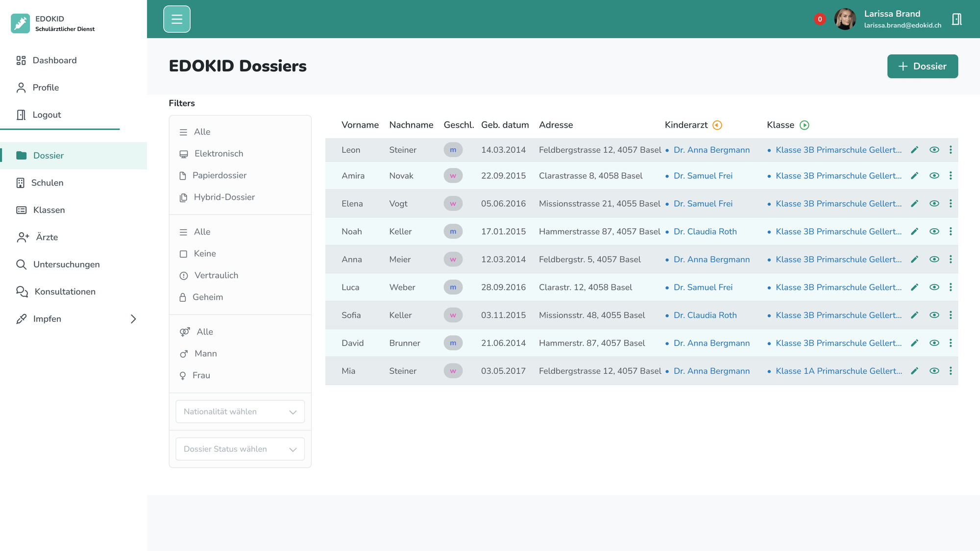The height and width of the screenshot is (551, 980).
Task: Edit Elena Vogt's dossier with pencil icon
Action: click(914, 204)
